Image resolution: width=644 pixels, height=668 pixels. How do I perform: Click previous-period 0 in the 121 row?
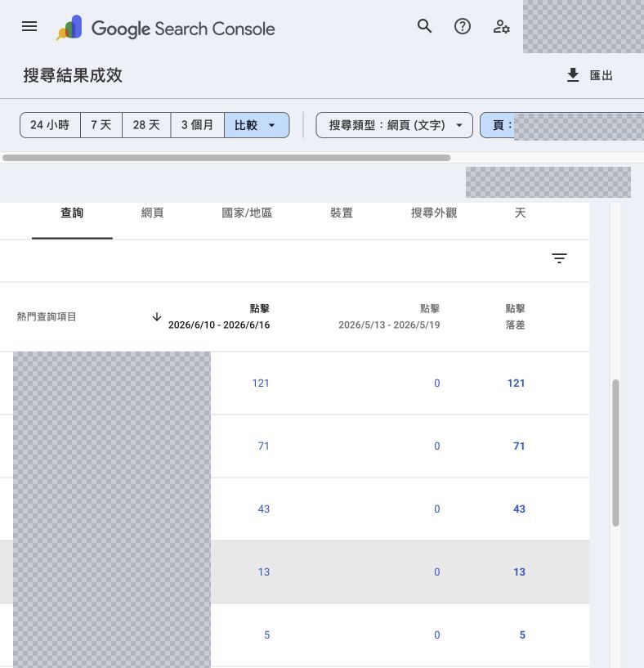(x=437, y=383)
